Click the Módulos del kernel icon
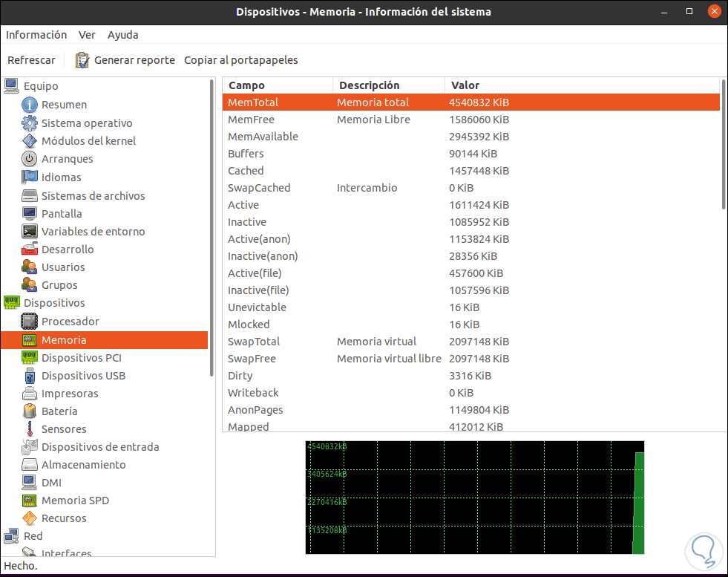Screen dimensions: 728x577 [30, 141]
